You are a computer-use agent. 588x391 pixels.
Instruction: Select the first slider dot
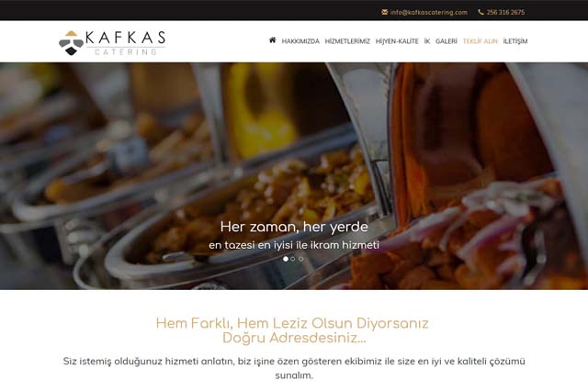tap(286, 259)
